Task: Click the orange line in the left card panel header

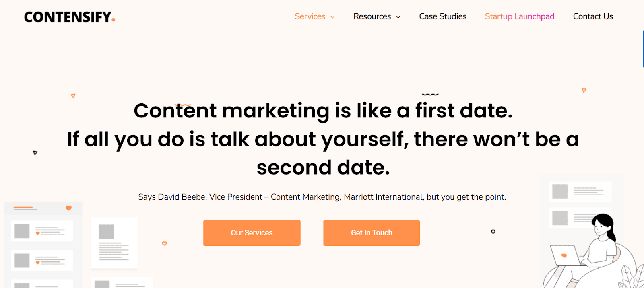Action: 23,208
